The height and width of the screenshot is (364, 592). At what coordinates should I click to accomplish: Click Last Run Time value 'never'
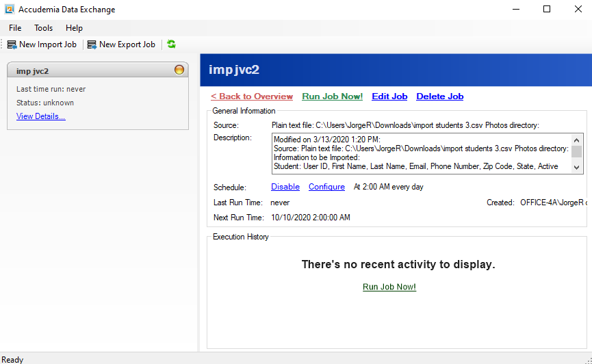280,203
